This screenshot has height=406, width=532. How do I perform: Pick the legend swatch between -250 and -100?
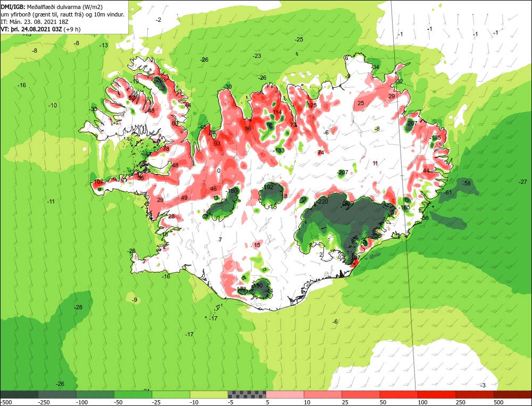(x=57, y=394)
